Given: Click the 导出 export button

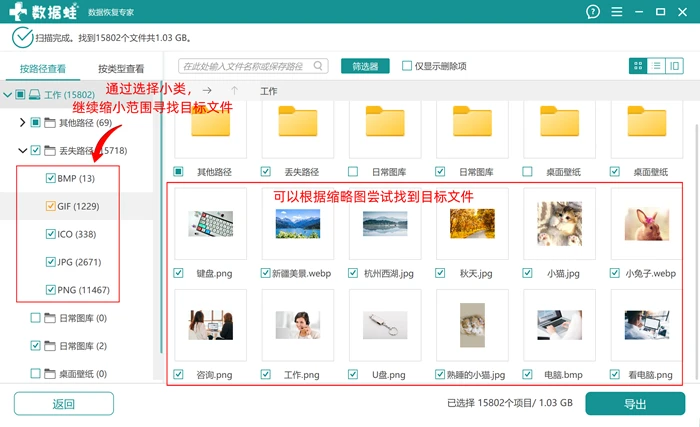Looking at the screenshot, I should click(635, 403).
